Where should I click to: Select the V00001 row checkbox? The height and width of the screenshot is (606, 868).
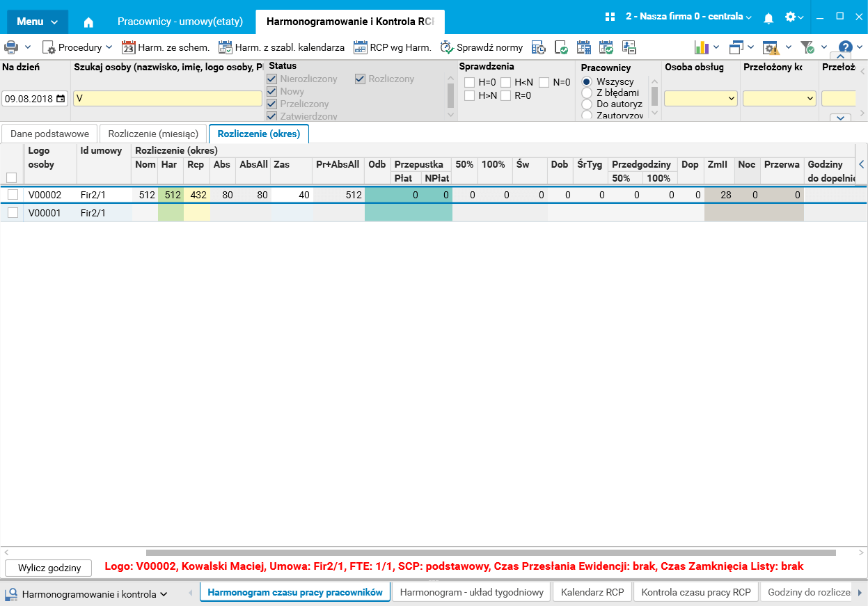click(x=13, y=213)
